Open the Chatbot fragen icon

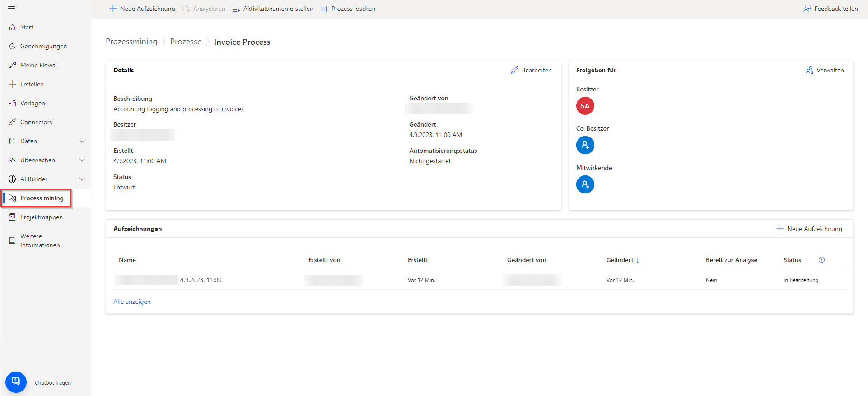point(16,382)
